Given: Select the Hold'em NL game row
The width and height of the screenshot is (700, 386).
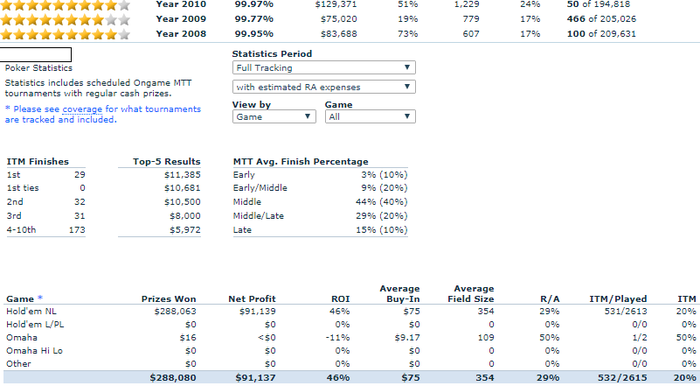Looking at the screenshot, I should click(350, 311).
